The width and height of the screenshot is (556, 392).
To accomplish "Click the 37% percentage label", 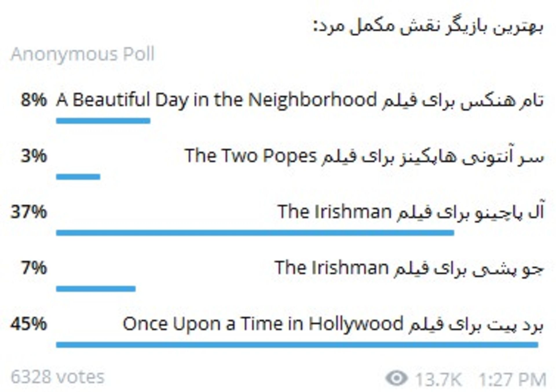I will [x=28, y=212].
